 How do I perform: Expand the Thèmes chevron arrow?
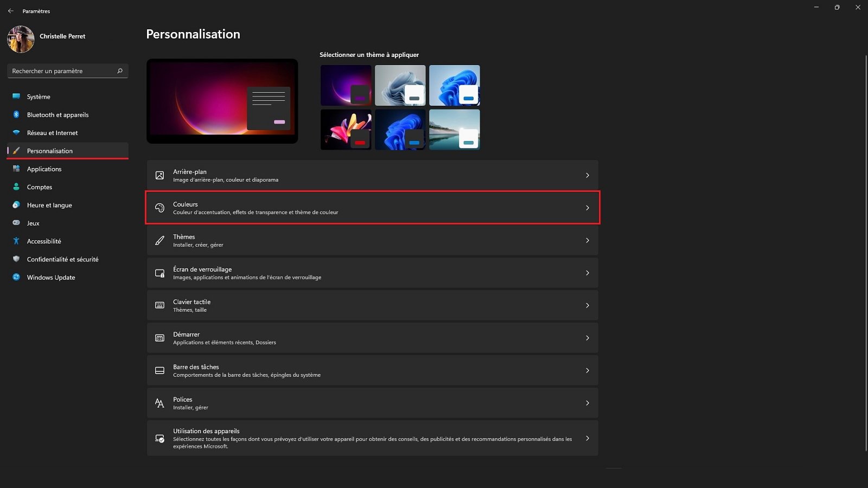[x=587, y=240]
